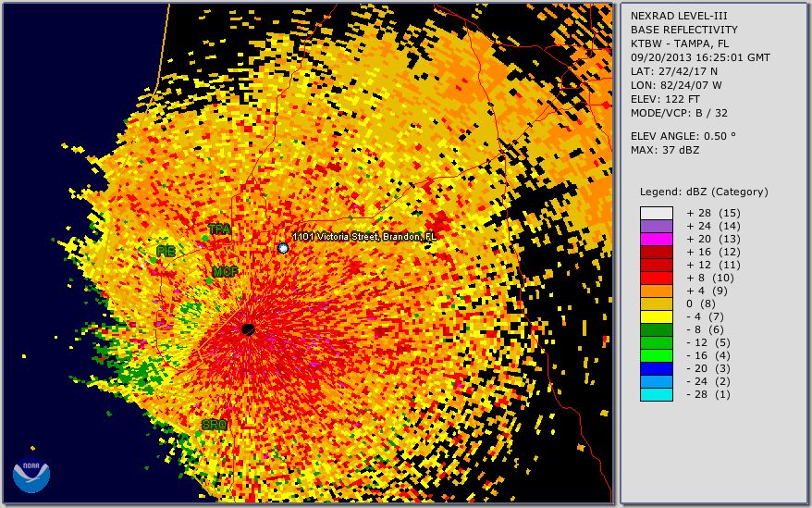Screen dimensions: 812x508
Task: Click the MAX: 37 dBZ text
Action: coord(664,150)
